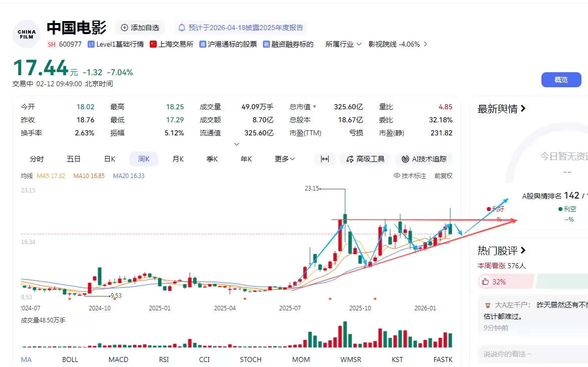Click MA10 16.85 legend value

(89, 175)
